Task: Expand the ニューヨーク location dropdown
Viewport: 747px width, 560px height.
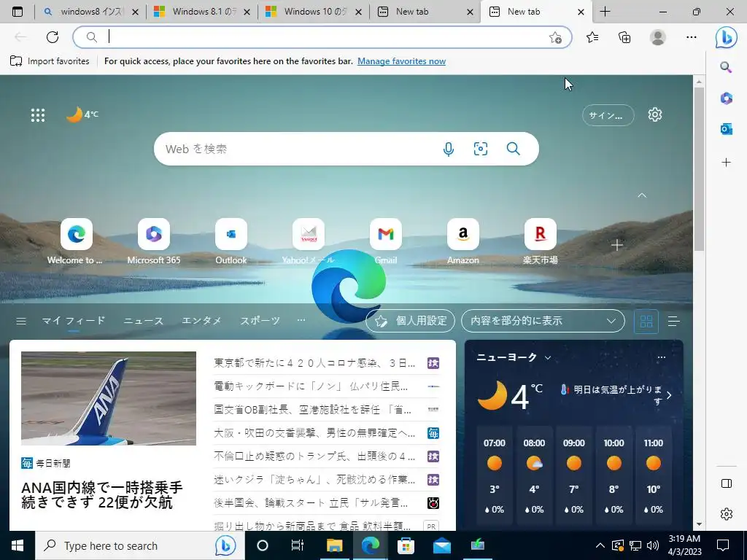Action: [548, 357]
